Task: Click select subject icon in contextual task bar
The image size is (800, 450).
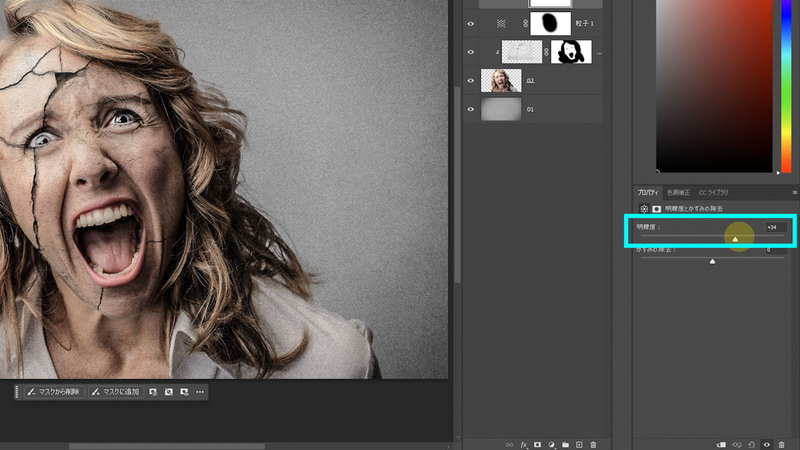Action: (153, 392)
